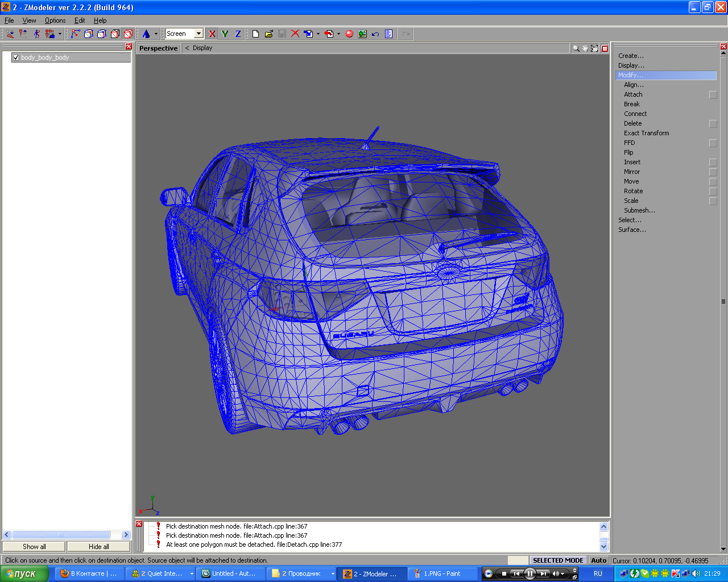This screenshot has width=728, height=582.
Task: Select the pan hand viewport tool
Action: point(585,48)
